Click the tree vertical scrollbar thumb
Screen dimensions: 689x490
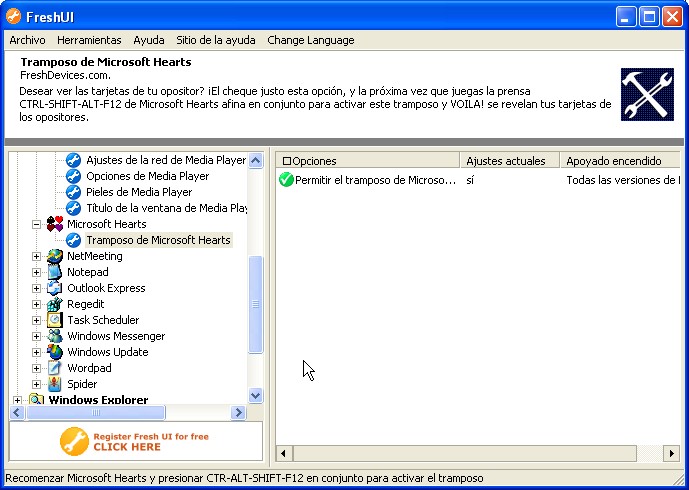click(256, 304)
